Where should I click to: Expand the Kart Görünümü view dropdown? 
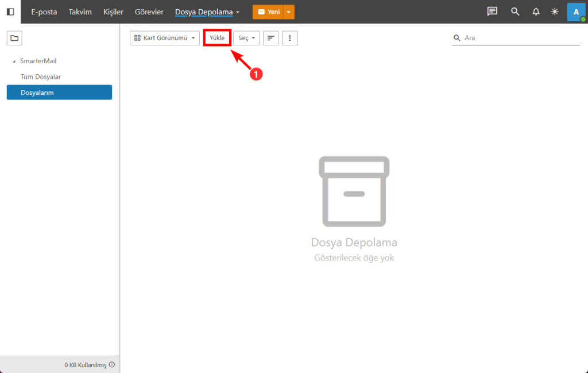tap(164, 38)
